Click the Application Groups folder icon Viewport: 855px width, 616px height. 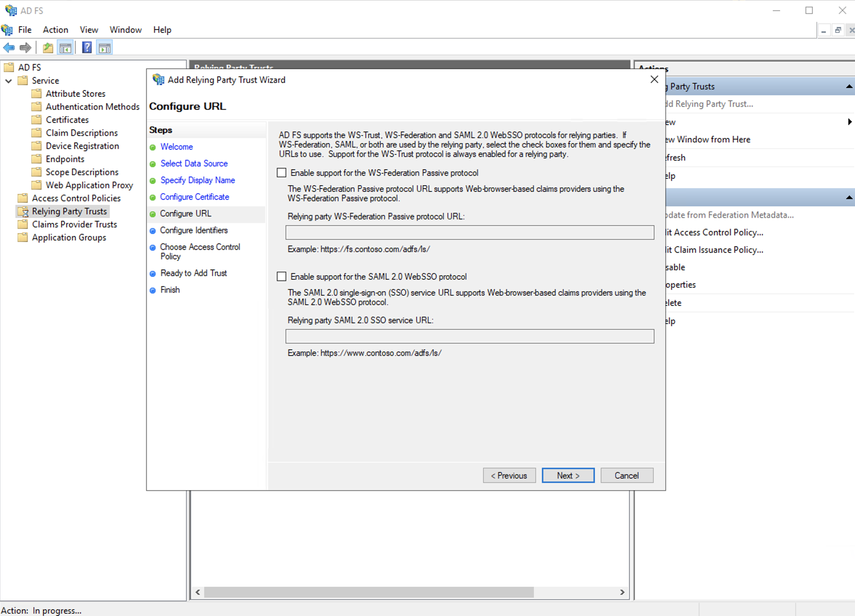coord(23,237)
